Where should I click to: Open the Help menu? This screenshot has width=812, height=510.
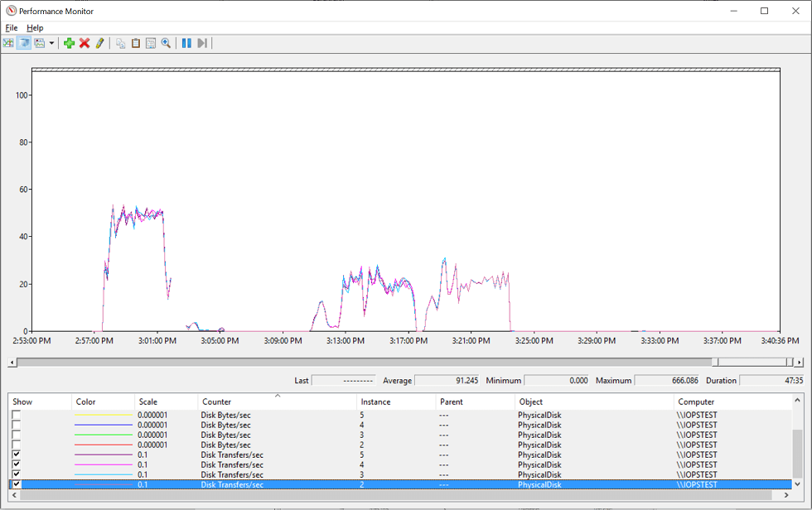point(35,27)
